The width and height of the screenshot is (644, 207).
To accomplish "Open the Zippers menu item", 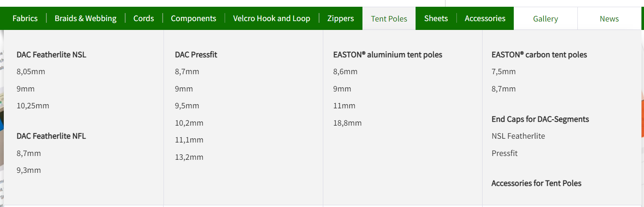I will 341,19.
